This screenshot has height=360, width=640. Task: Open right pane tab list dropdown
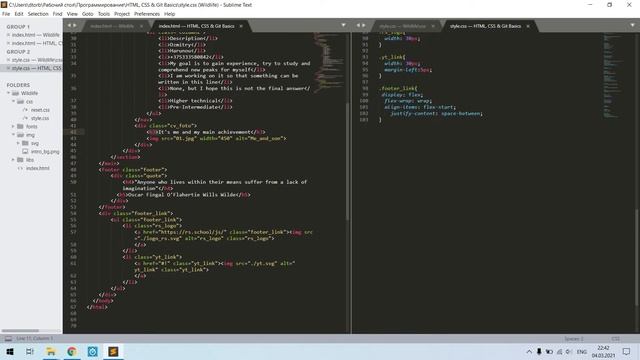tap(632, 25)
